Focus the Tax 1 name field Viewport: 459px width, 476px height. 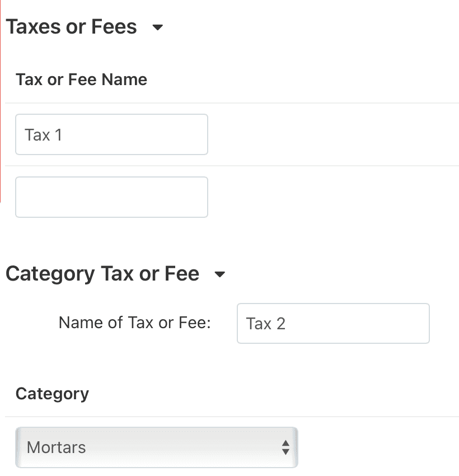click(111, 134)
